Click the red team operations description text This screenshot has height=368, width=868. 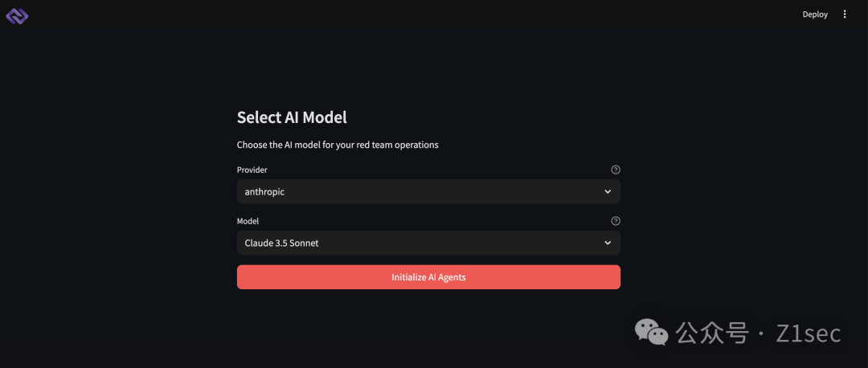click(x=338, y=145)
